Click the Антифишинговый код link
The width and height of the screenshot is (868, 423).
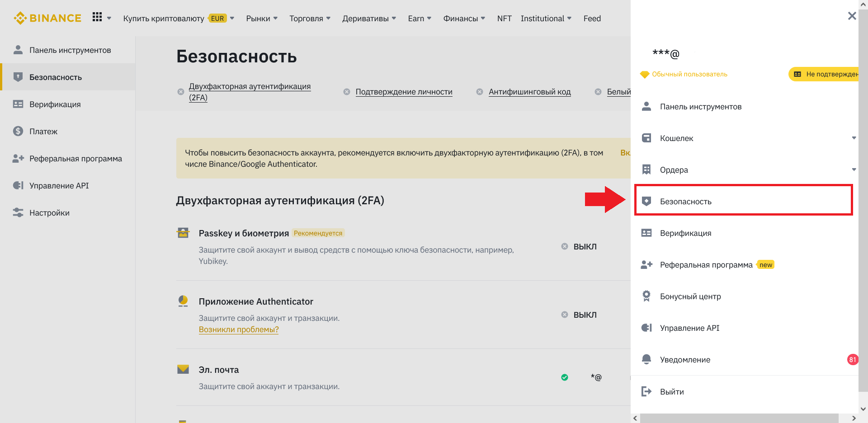tap(530, 92)
